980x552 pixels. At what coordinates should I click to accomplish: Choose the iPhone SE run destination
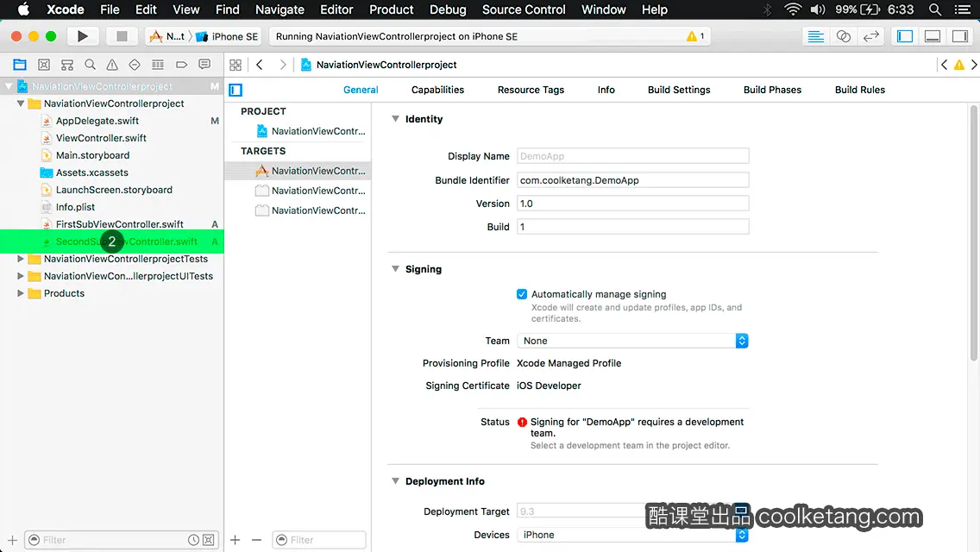(228, 36)
